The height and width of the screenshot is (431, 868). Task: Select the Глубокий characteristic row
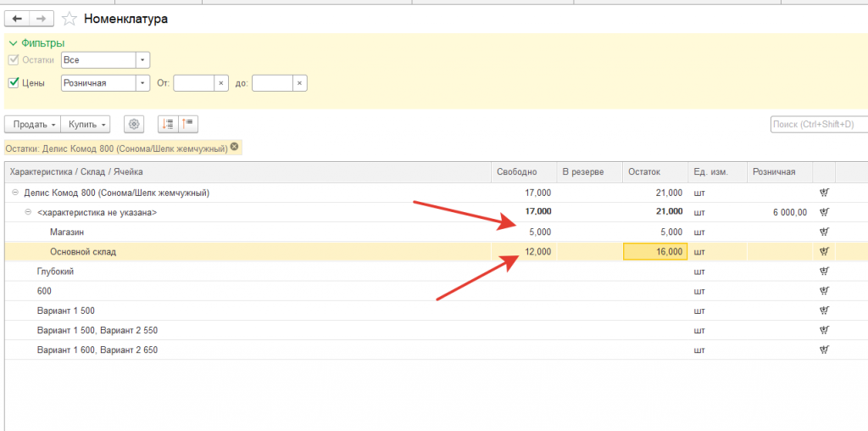[437, 271]
